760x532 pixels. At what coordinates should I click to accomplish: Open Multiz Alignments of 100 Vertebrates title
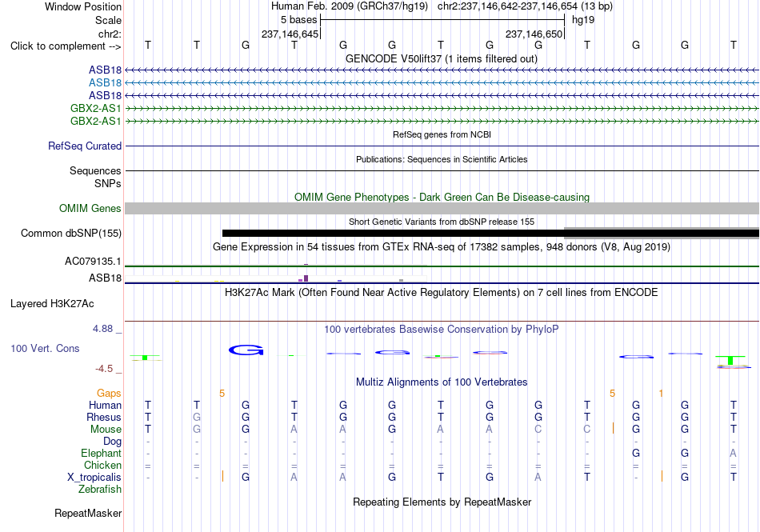[x=442, y=382]
